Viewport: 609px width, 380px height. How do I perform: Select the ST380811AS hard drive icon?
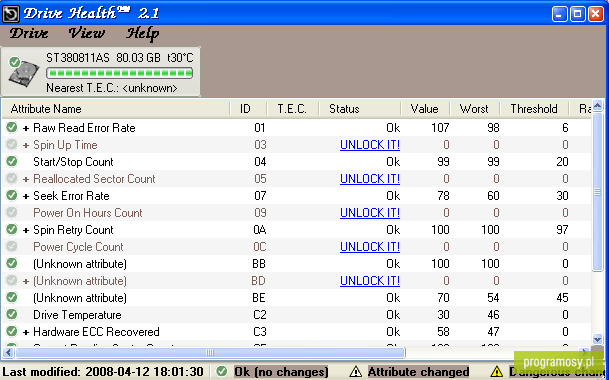[x=23, y=73]
